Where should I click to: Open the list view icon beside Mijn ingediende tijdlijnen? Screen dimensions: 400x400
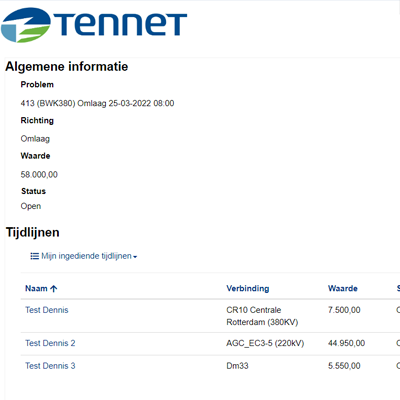pos(35,256)
